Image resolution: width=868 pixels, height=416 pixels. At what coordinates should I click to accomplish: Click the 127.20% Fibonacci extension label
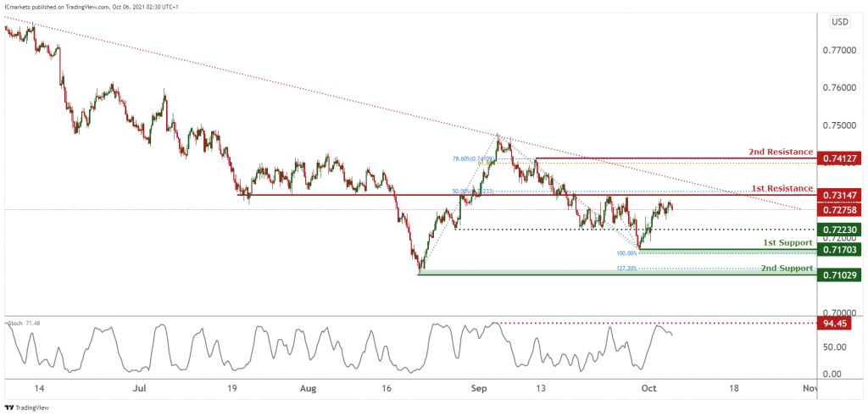tap(626, 269)
